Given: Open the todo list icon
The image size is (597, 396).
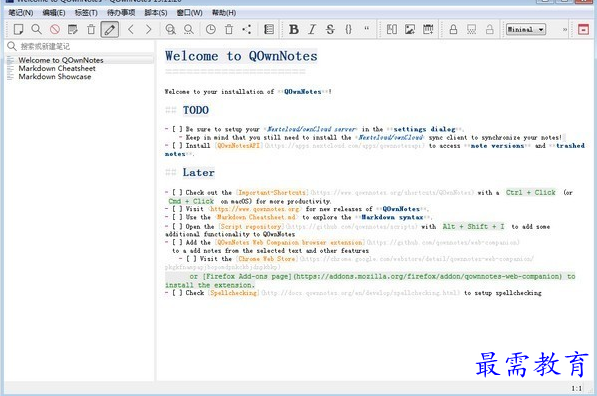Looking at the screenshot, I should pyautogui.click(x=269, y=29).
